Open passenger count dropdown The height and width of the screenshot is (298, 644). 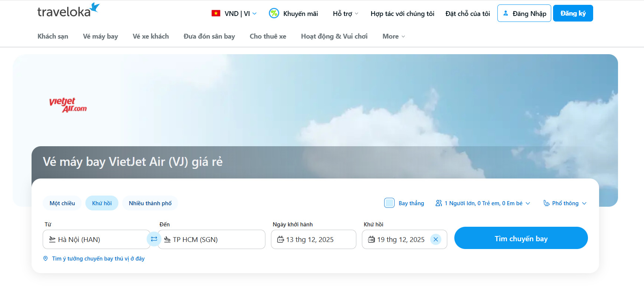click(x=483, y=203)
